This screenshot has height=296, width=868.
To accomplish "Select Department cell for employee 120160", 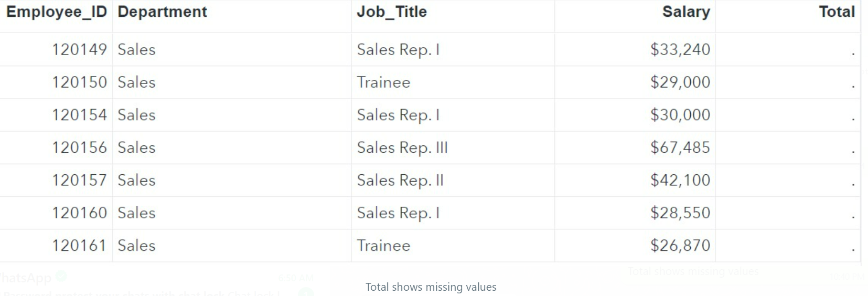I will click(x=136, y=213).
